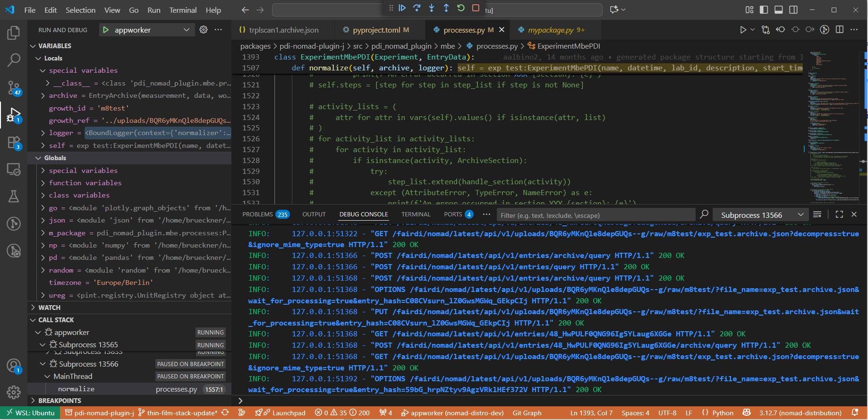Click WSL: Ubuntu remote indicator
Image resolution: width=868 pixels, height=420 pixels.
pos(30,413)
